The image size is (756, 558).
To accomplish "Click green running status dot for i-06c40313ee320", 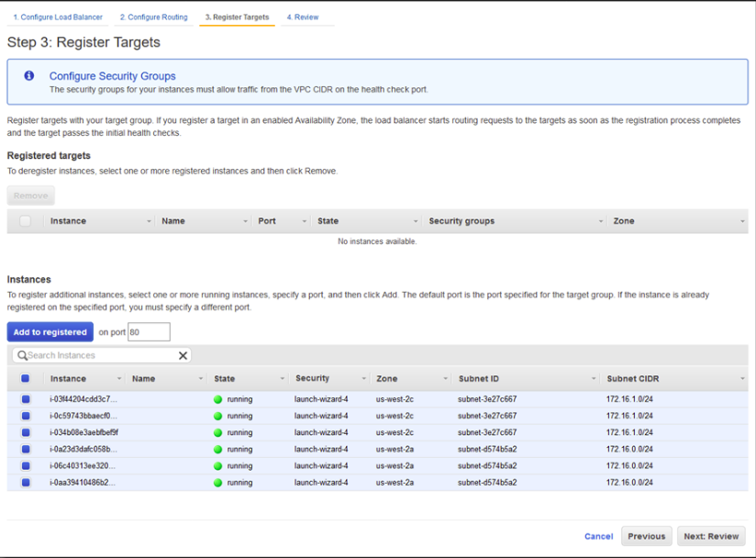I will click(x=218, y=466).
